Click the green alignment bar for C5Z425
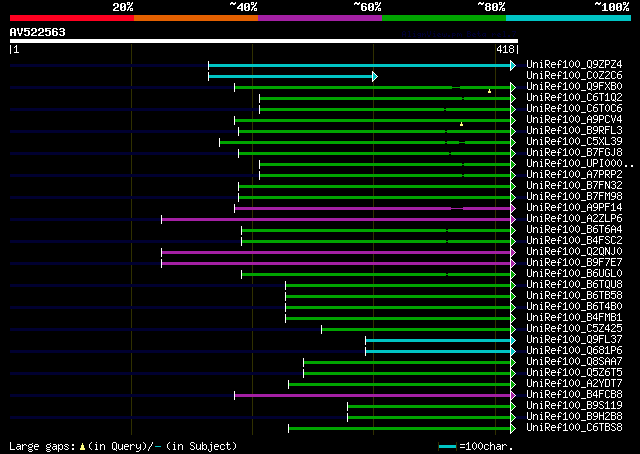The height and width of the screenshot is (454, 640). click(416, 329)
